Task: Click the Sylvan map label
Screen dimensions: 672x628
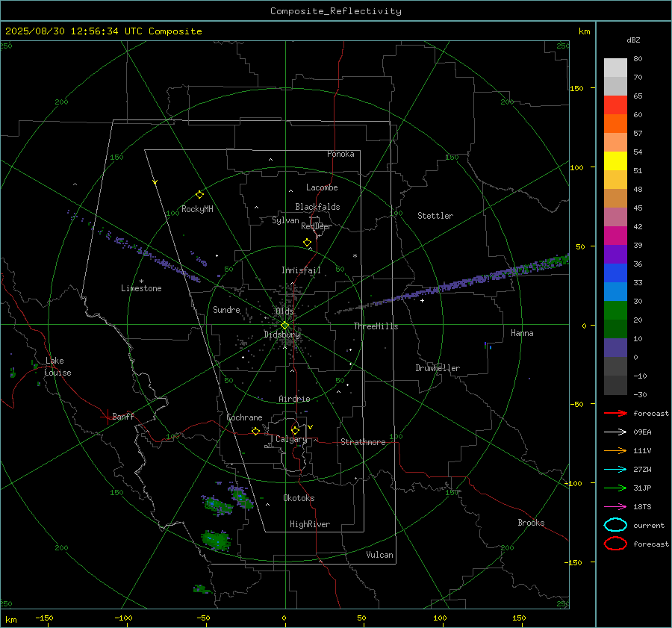Action: click(x=285, y=220)
